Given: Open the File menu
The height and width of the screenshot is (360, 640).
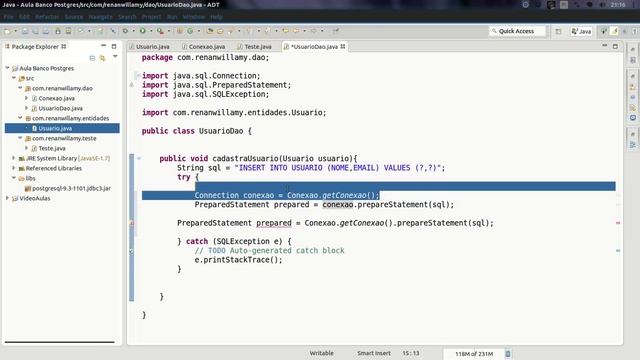Looking at the screenshot, I should point(9,17).
